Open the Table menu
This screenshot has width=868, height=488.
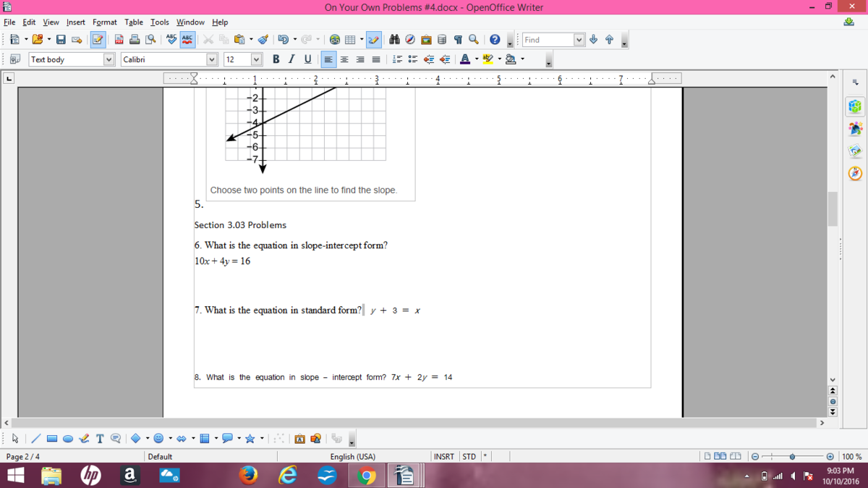click(x=134, y=22)
